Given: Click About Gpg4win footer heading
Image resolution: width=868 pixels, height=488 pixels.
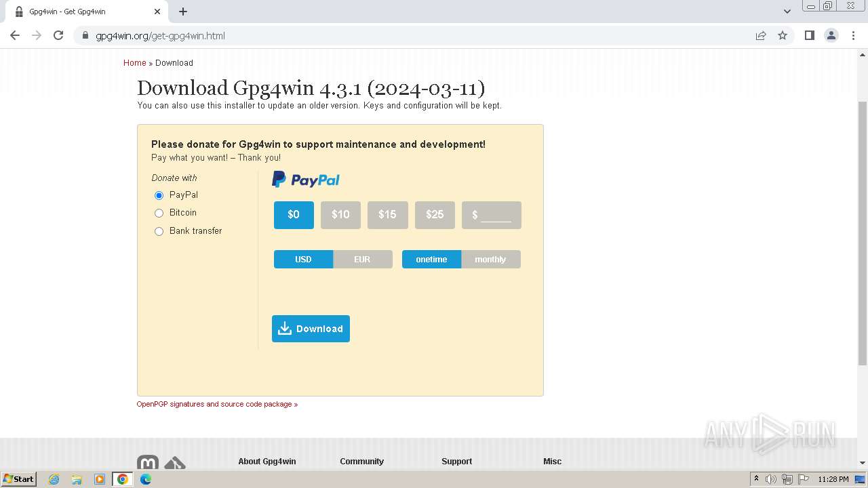Looking at the screenshot, I should pos(267,462).
